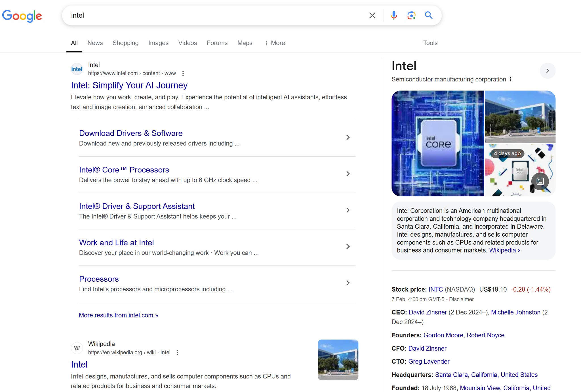Expand the Work and Life at Intel chevron
Viewport: 581px width, 392px height.
(x=348, y=246)
